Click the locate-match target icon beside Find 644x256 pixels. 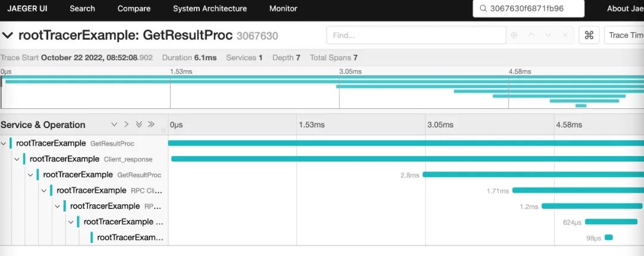point(514,35)
